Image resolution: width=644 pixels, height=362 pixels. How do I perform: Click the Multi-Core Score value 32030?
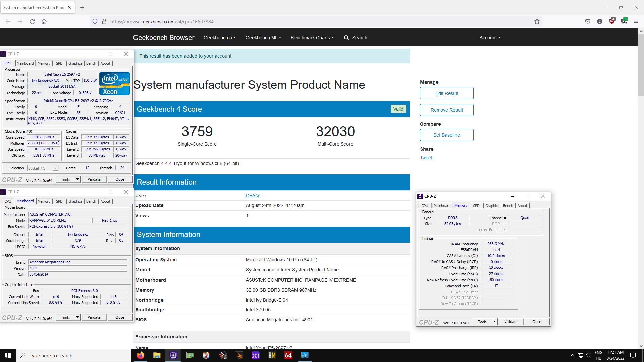335,131
